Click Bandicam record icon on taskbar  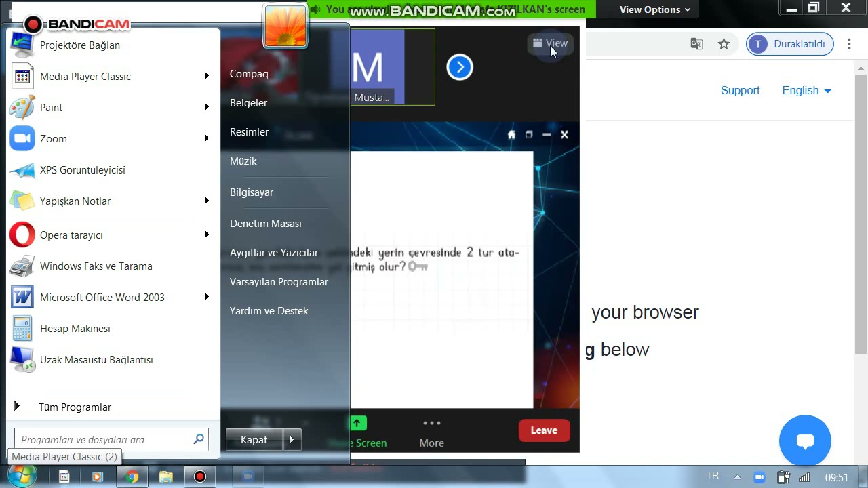coord(200,477)
